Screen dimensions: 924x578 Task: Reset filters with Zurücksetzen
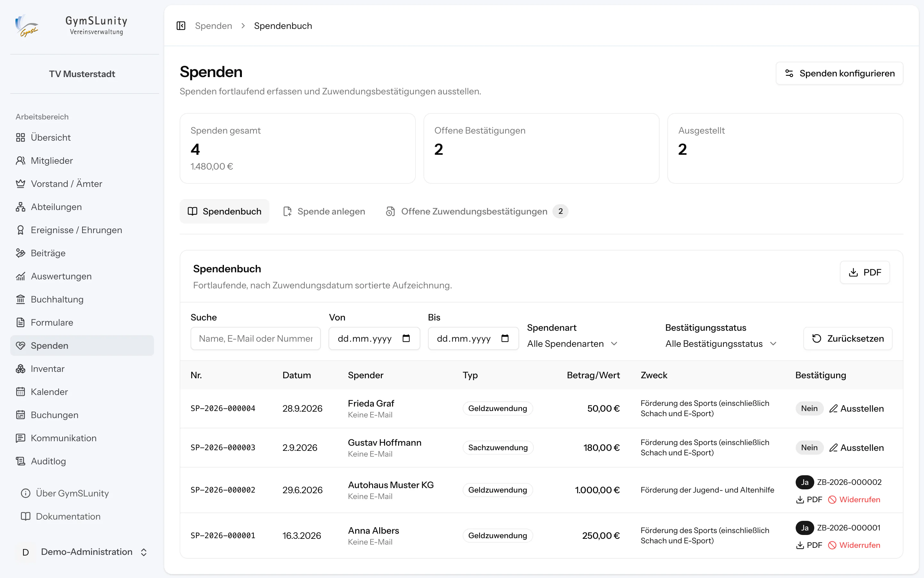click(848, 338)
